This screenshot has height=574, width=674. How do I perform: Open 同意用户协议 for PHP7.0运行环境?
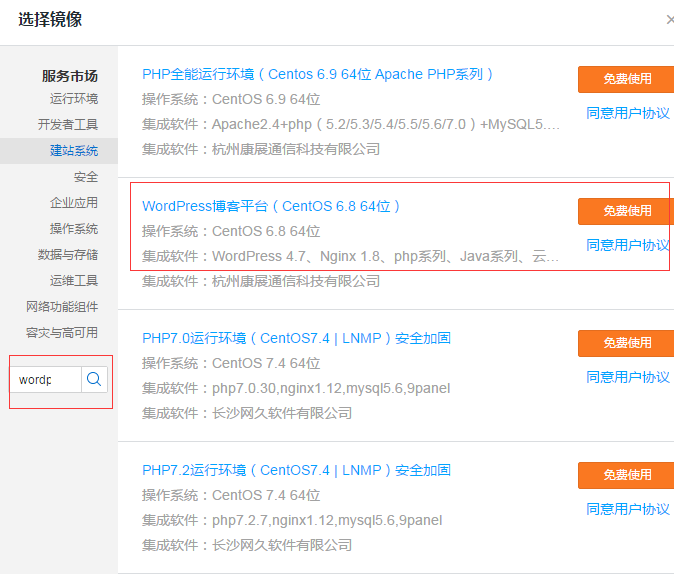[x=628, y=377]
